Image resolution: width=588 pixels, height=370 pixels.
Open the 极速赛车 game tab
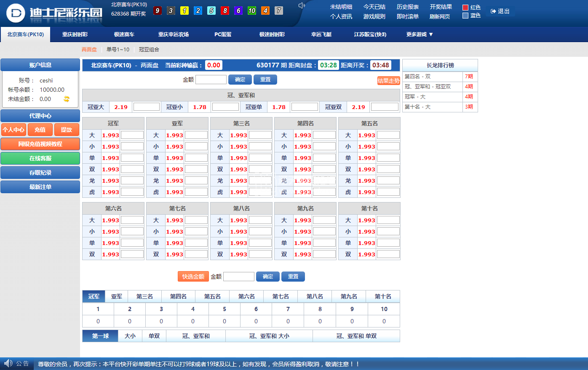click(124, 35)
